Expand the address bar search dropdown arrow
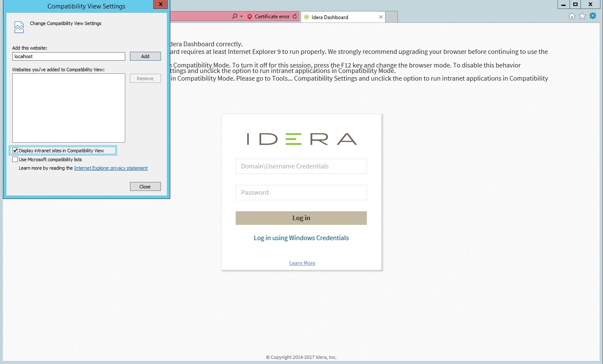 [241, 17]
